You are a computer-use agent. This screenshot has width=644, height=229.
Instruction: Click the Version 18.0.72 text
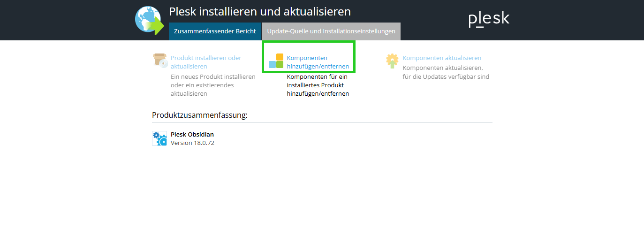(192, 143)
